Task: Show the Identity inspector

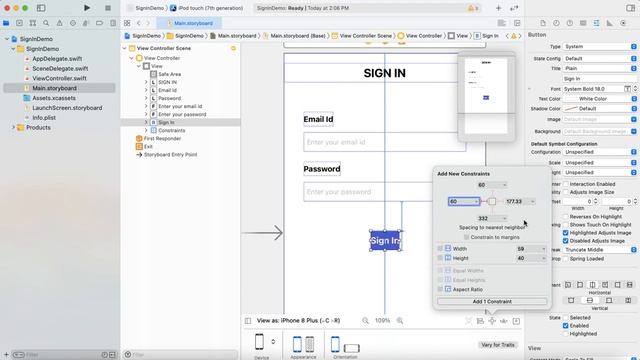Action: [x=583, y=23]
